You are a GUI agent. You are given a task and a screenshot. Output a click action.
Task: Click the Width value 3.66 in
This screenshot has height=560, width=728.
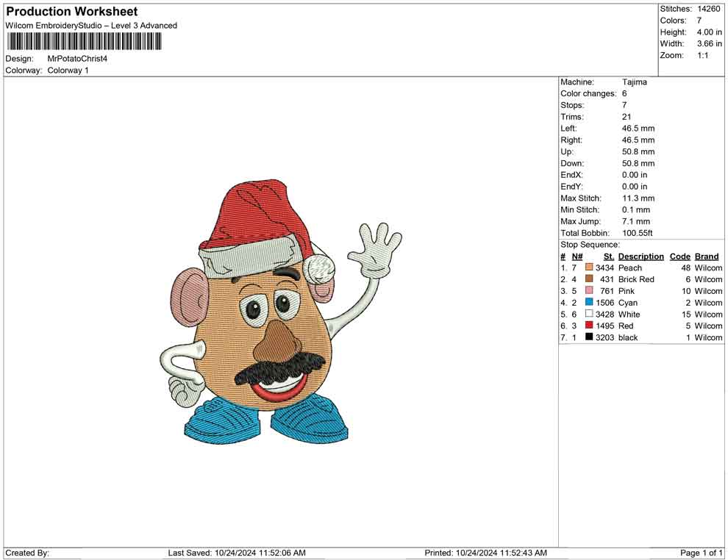point(709,43)
